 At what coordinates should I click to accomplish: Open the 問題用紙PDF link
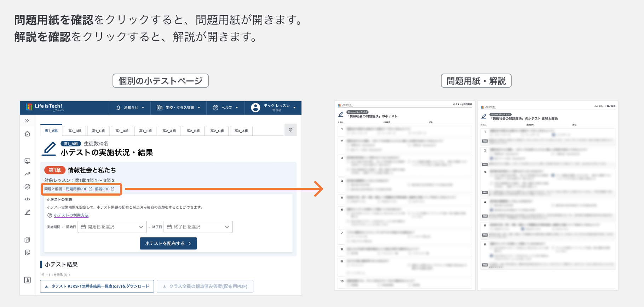[x=76, y=189]
